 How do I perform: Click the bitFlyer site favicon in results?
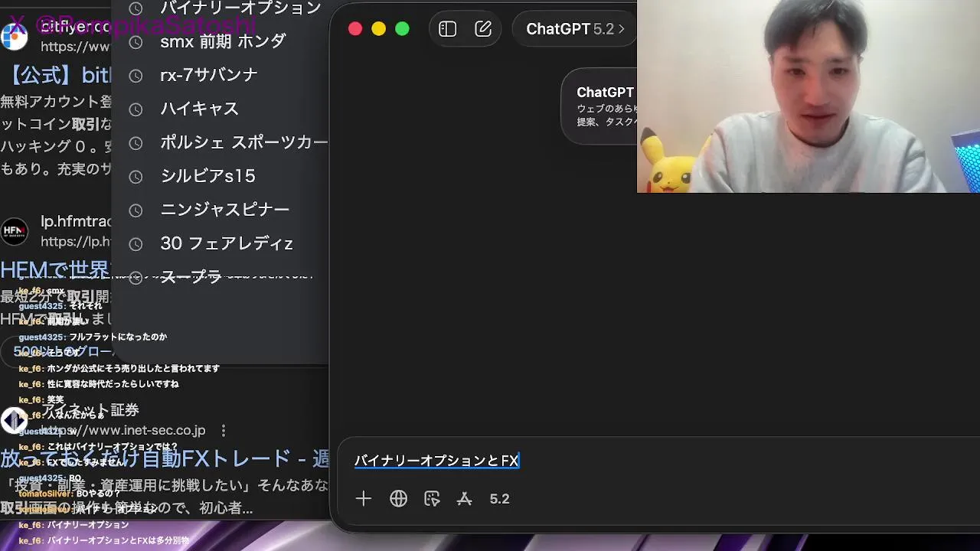[x=14, y=36]
